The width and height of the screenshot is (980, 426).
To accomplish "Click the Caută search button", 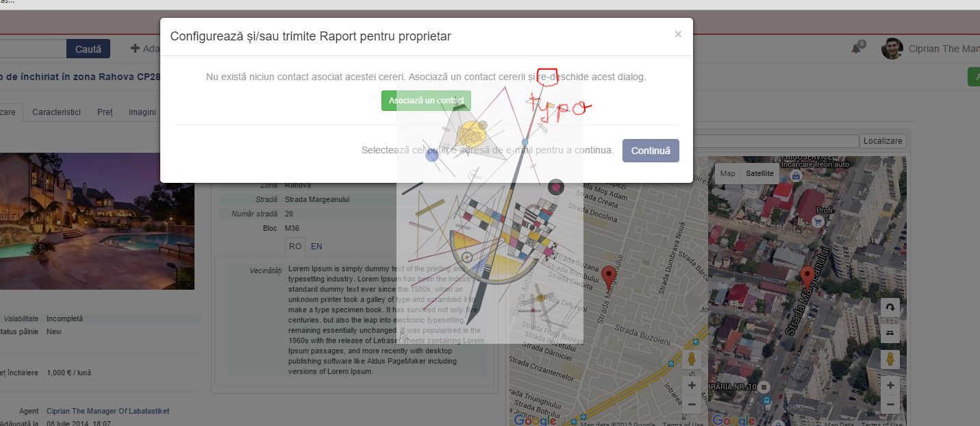I will point(88,49).
